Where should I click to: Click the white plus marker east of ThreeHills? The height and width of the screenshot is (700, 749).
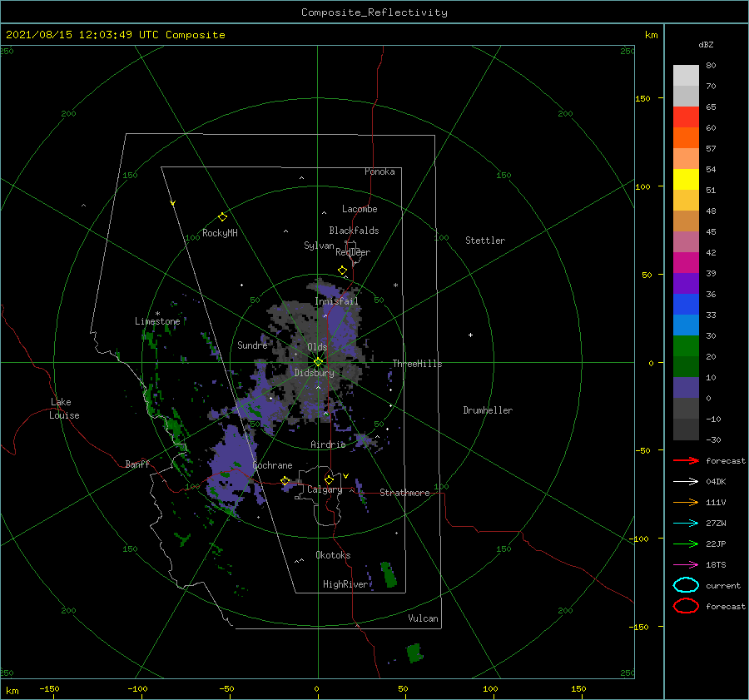[470, 335]
